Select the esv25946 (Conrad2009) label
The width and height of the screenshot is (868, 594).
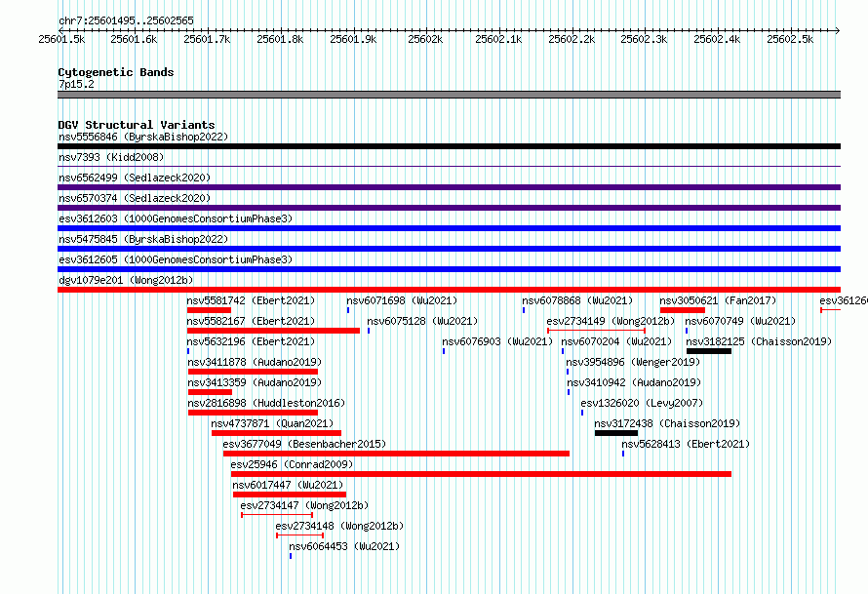point(292,464)
